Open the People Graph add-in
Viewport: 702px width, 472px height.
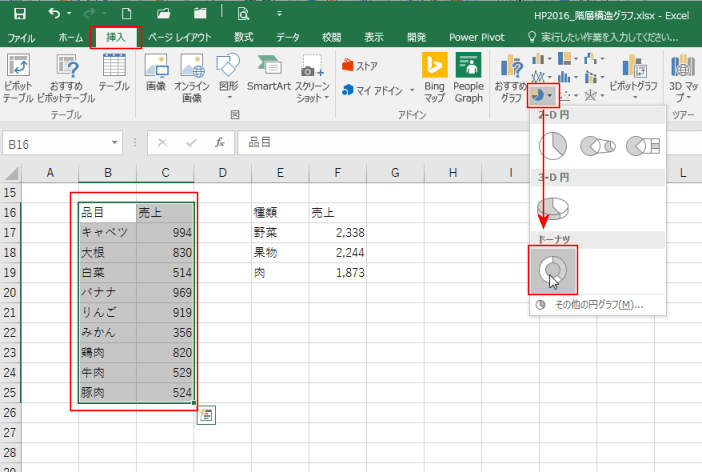(x=468, y=76)
